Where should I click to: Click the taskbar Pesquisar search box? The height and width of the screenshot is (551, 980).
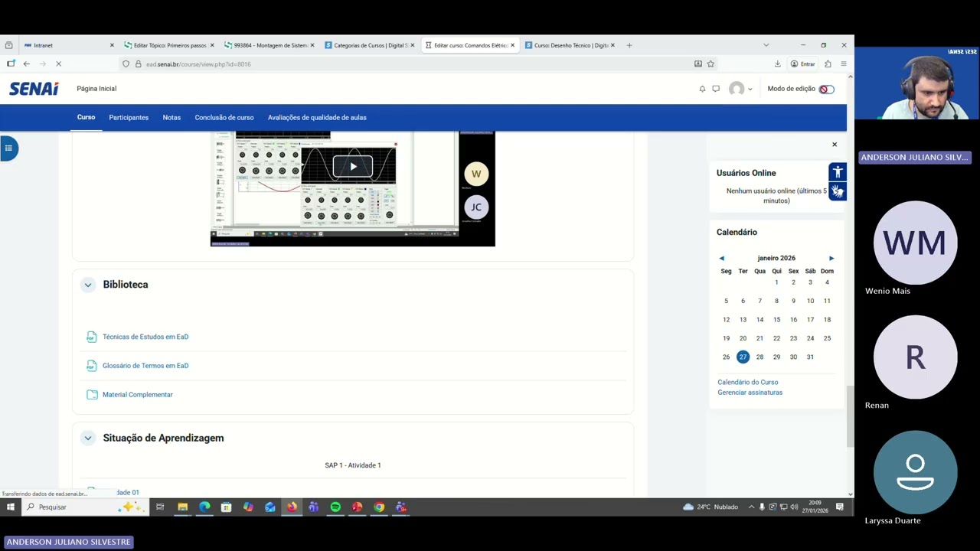pyautogui.click(x=84, y=507)
